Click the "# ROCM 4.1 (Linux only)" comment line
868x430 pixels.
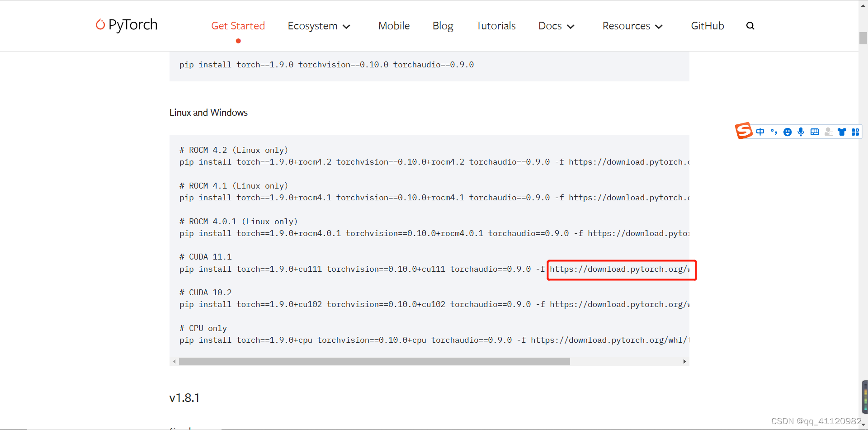point(234,186)
